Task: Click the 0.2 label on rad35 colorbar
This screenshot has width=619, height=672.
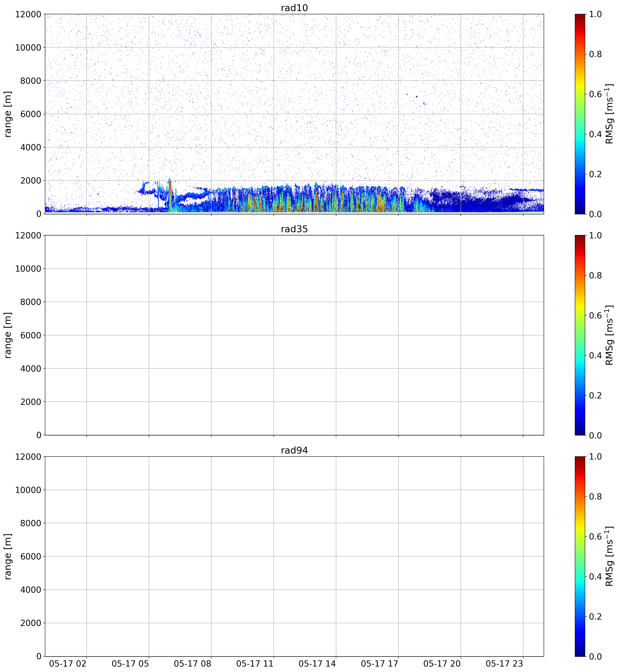Action: click(595, 395)
